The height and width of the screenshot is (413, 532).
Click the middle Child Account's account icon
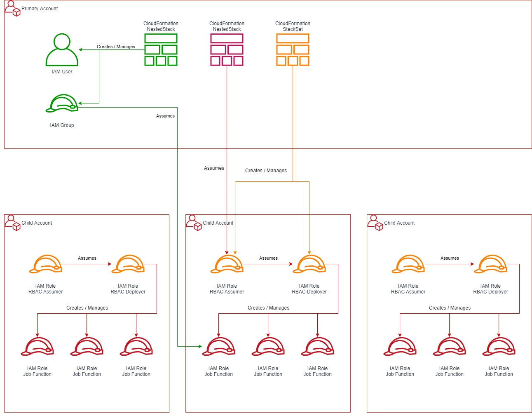(x=194, y=223)
